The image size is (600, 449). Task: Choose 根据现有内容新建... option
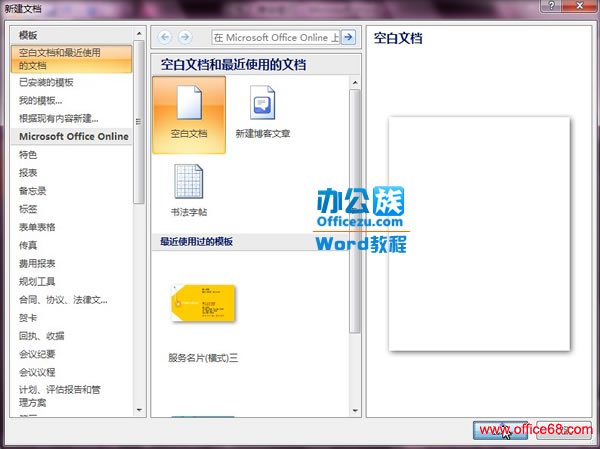[59, 118]
